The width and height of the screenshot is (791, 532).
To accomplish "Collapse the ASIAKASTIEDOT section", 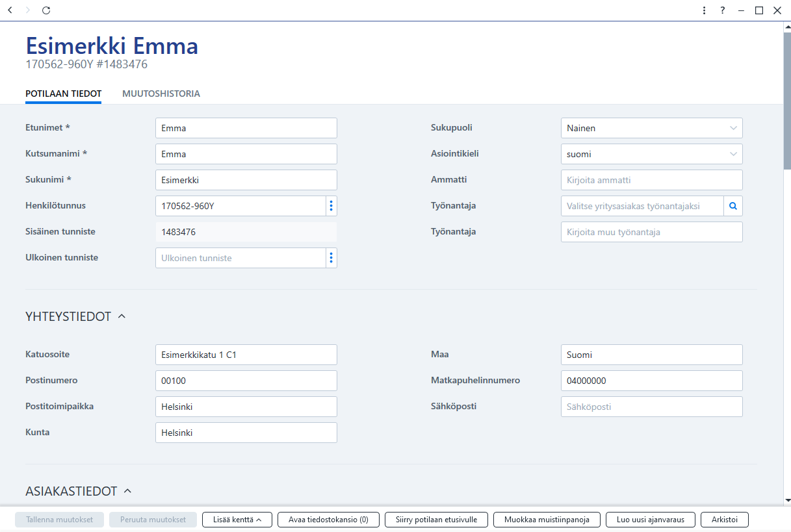I will (x=127, y=491).
